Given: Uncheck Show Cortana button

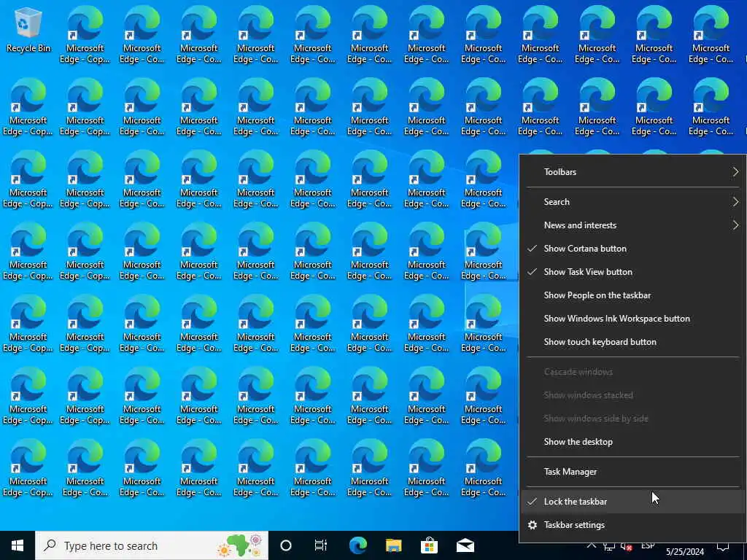Looking at the screenshot, I should point(632,249).
